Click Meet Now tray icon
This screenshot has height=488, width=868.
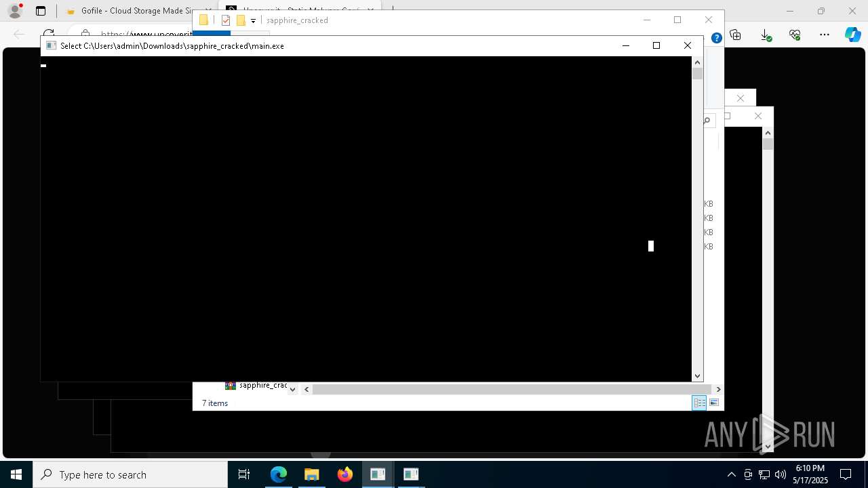coord(748,474)
